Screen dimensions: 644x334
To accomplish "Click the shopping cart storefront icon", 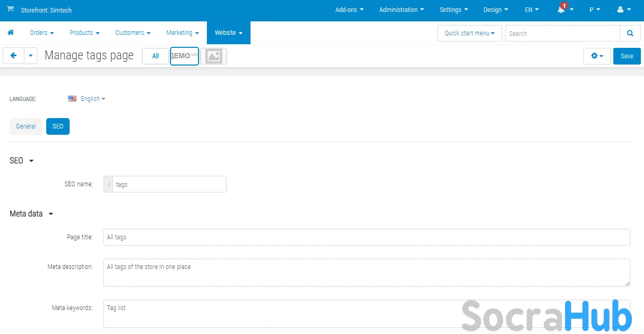I will 10,10.
